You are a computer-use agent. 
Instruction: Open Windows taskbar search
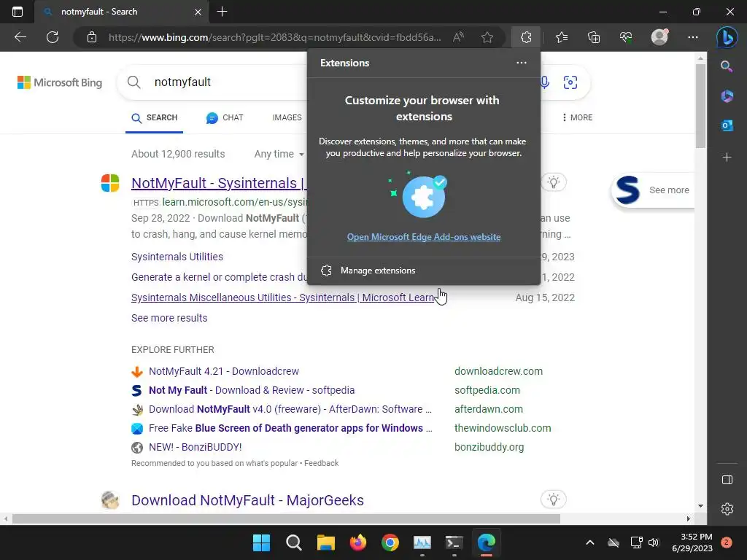[293, 542]
